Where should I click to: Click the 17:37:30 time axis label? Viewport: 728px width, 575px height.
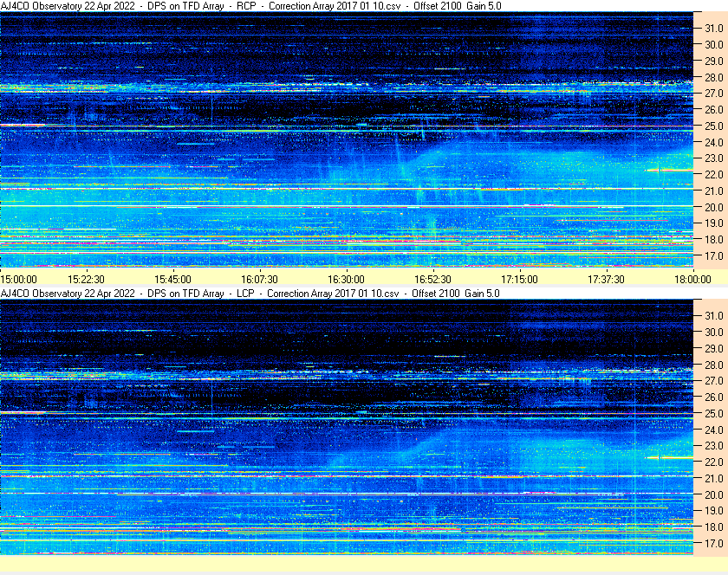pyautogui.click(x=606, y=279)
